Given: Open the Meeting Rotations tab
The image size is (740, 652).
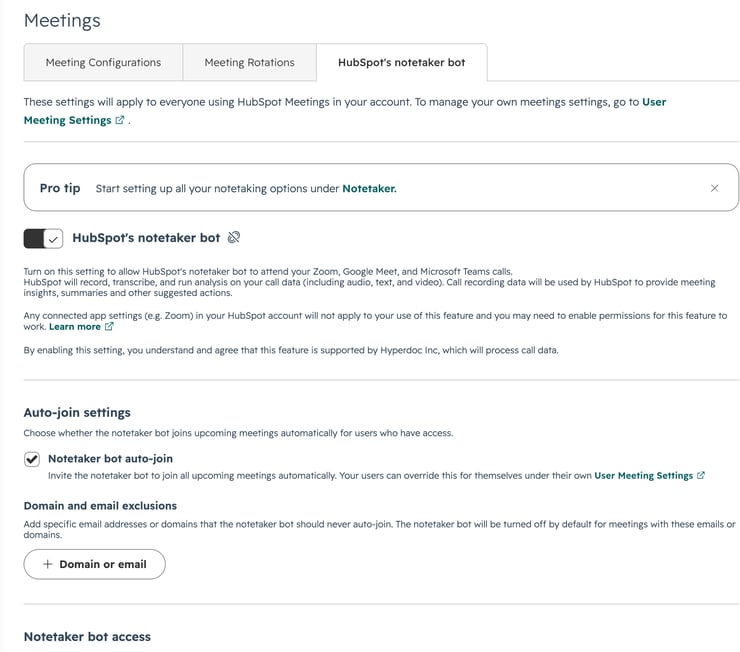Looking at the screenshot, I should [x=249, y=62].
